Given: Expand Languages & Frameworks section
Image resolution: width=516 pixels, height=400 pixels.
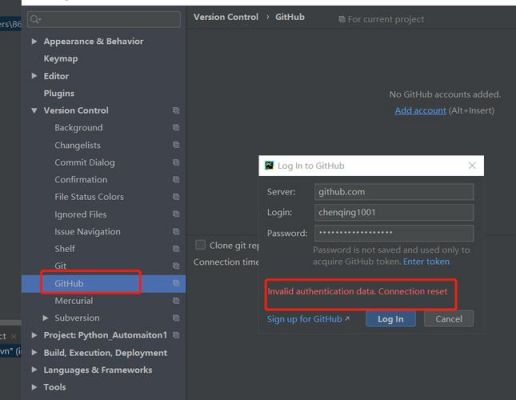Looking at the screenshot, I should [34, 370].
